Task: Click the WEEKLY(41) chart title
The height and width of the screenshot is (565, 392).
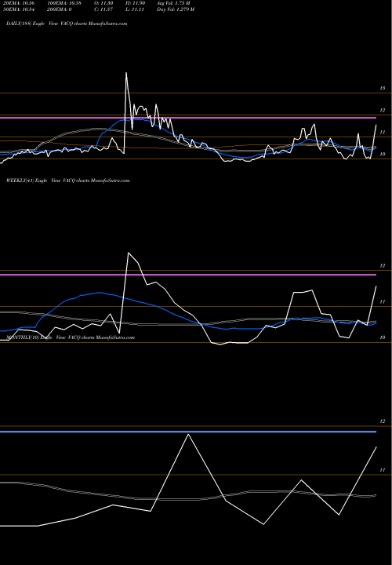Action: [x=67, y=180]
